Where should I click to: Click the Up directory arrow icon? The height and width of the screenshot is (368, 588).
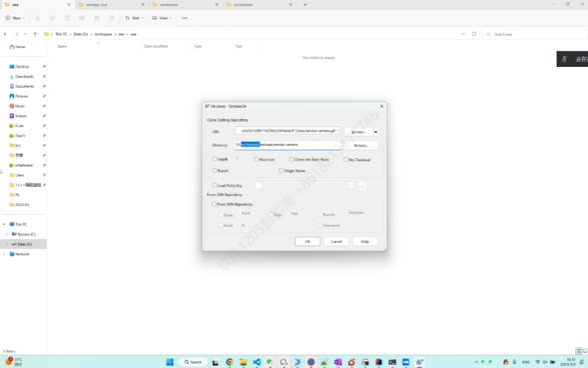35,34
